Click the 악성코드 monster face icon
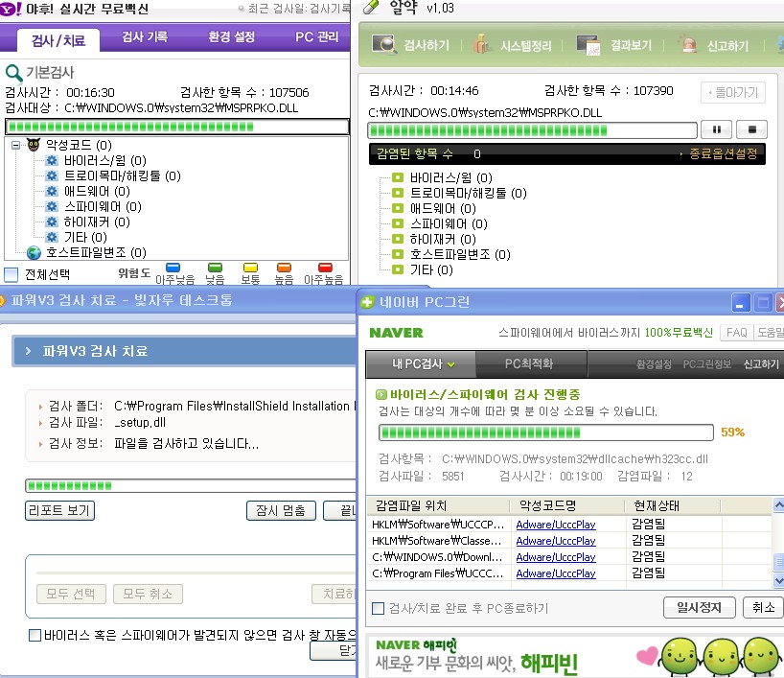Image resolution: width=784 pixels, height=678 pixels. pyautogui.click(x=34, y=145)
